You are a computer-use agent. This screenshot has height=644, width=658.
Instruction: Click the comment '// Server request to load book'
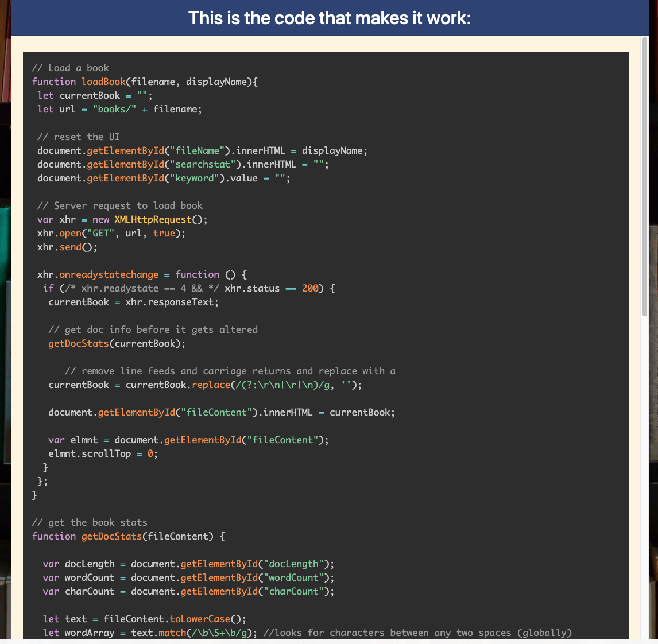pos(120,205)
